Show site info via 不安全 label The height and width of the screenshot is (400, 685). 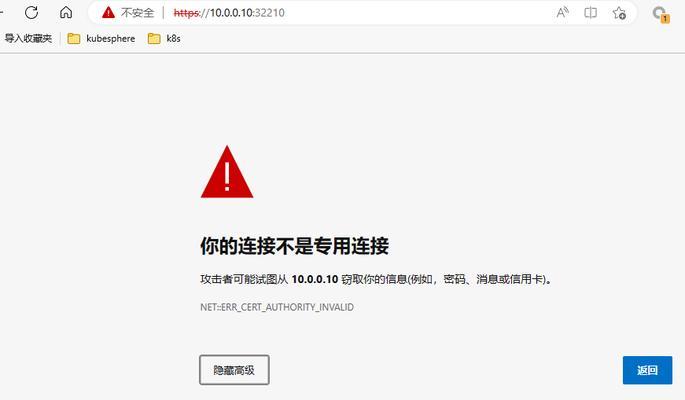tap(138, 13)
